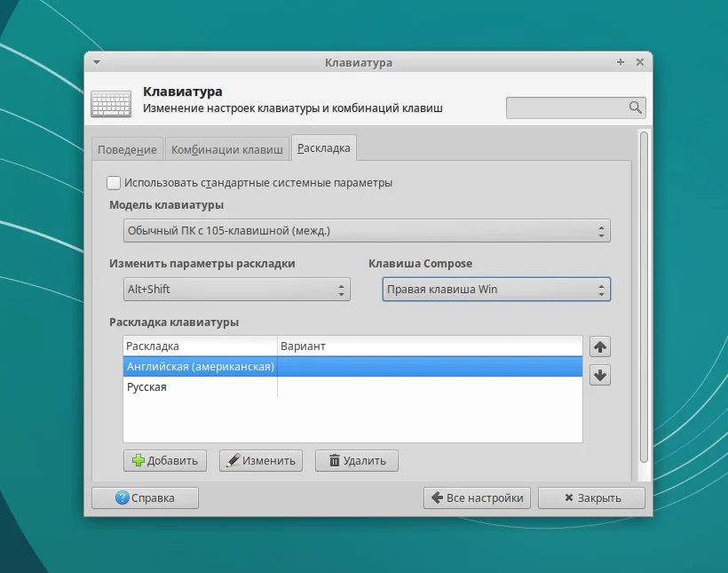The height and width of the screenshot is (573, 728).
Task: Click Изменить button to edit layout
Action: [x=261, y=460]
